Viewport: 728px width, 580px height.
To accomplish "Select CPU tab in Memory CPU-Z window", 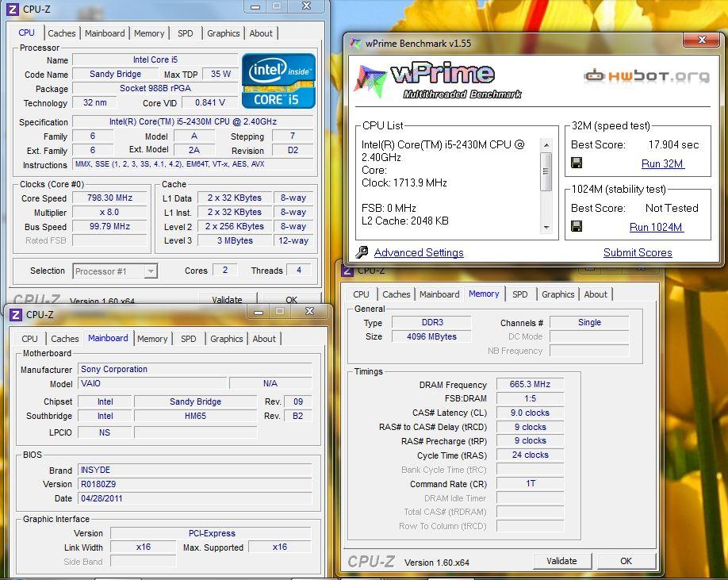I will pos(361,294).
